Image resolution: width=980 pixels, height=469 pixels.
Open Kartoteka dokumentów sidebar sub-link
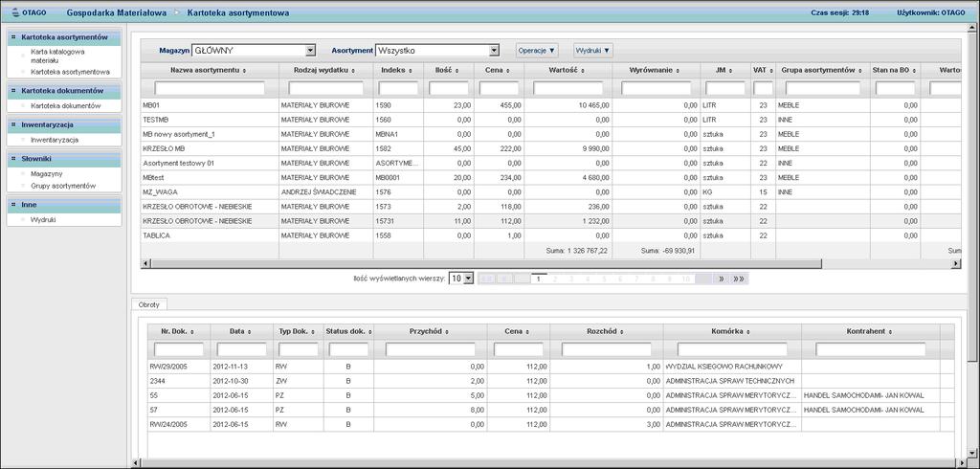(x=66, y=106)
